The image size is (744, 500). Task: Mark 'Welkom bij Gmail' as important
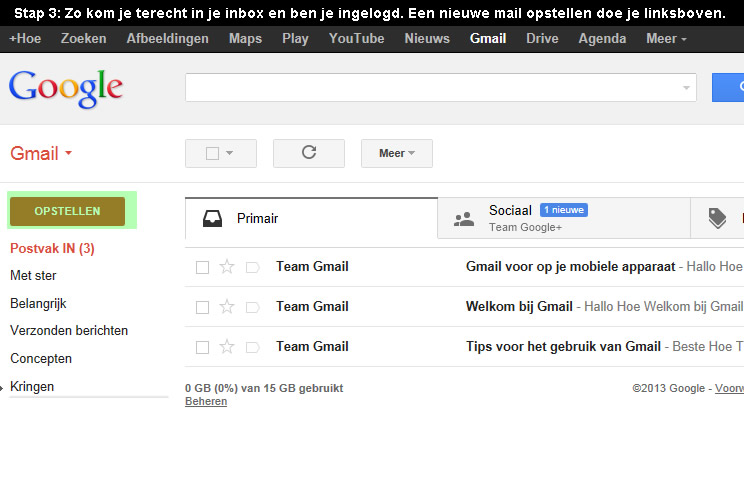[252, 307]
